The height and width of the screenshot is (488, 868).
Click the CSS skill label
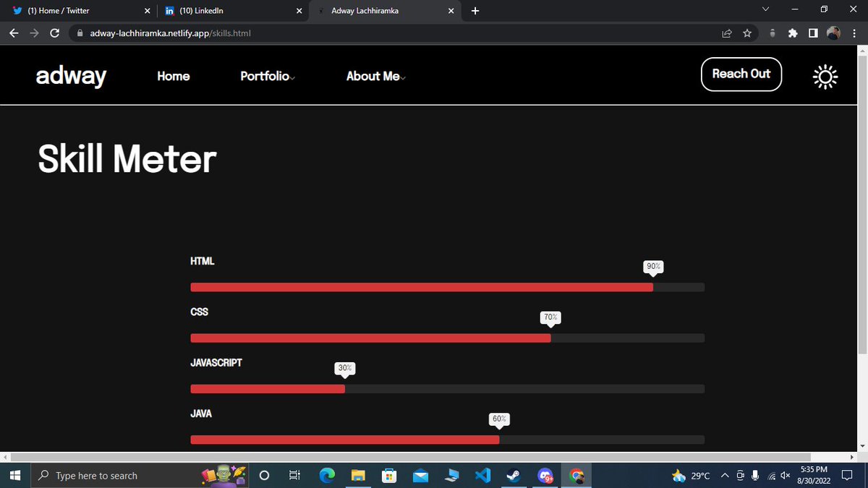pos(199,312)
